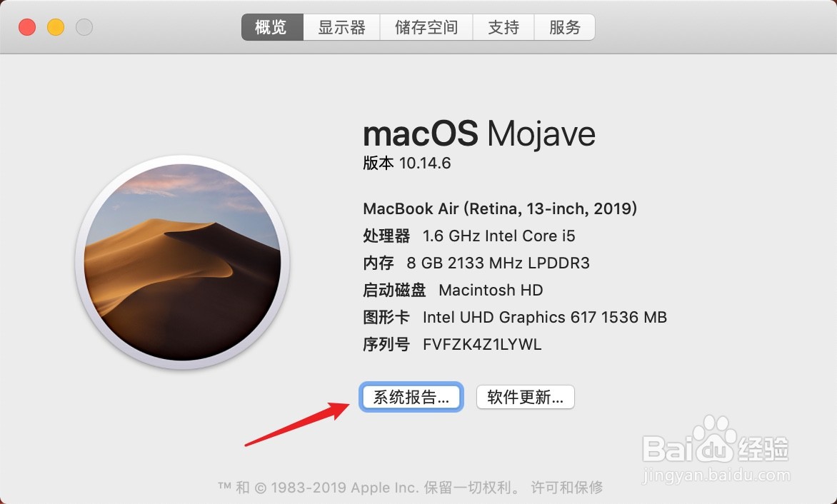Viewport: 837px width, 504px height.
Task: Go to the 支持 tab
Action: (x=503, y=27)
